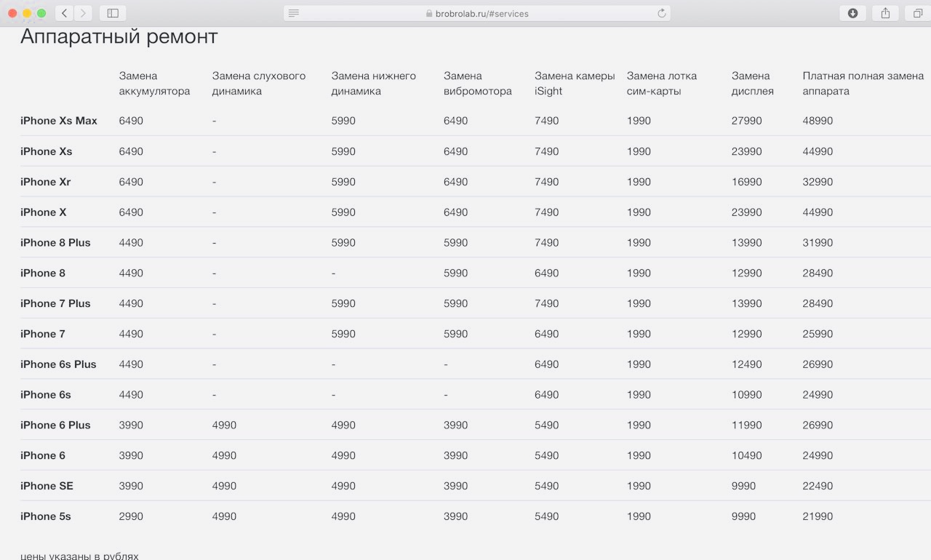
Task: Select the iPhone 8 row label
Action: pyautogui.click(x=43, y=273)
